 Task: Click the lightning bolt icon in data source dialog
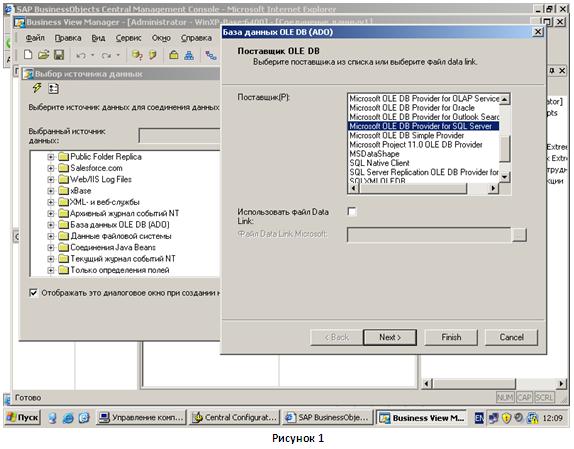[37, 88]
